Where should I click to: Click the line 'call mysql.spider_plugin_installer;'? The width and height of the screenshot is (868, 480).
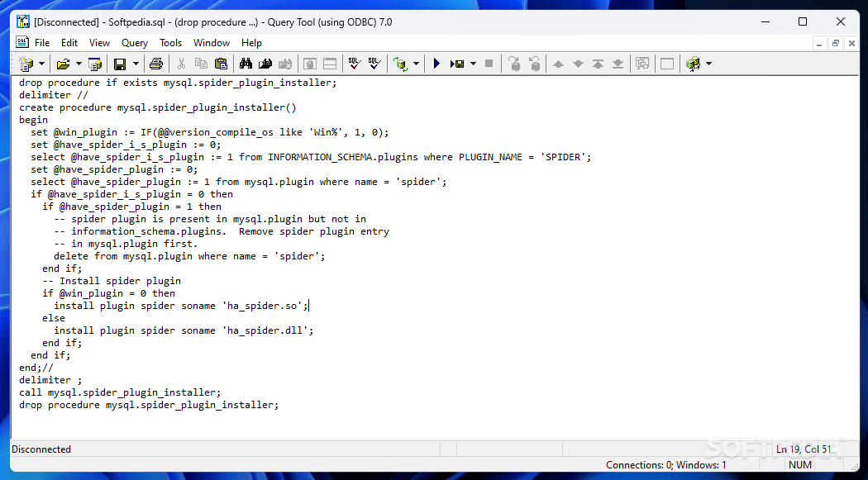point(120,392)
